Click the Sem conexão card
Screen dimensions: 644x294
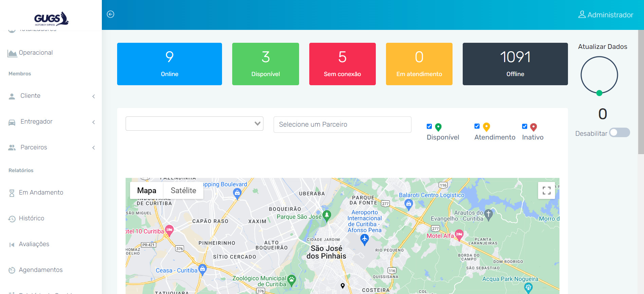point(342,64)
